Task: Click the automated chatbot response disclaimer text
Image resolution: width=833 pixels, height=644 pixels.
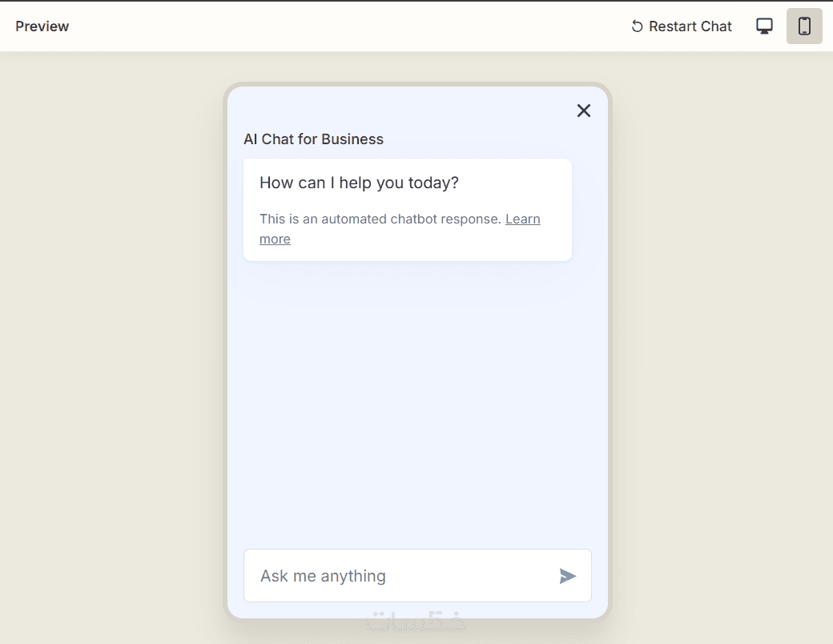Action: pyautogui.click(x=380, y=219)
